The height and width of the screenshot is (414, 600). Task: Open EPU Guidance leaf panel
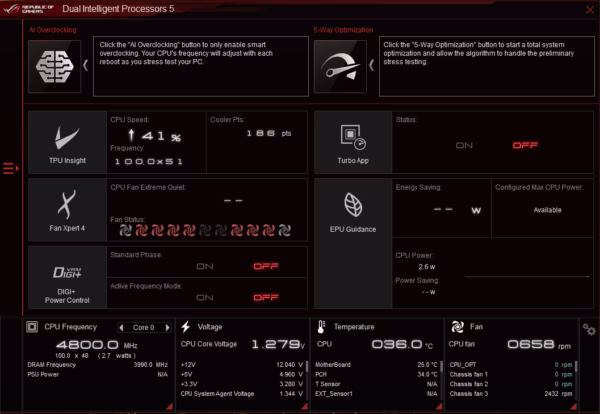coord(353,243)
